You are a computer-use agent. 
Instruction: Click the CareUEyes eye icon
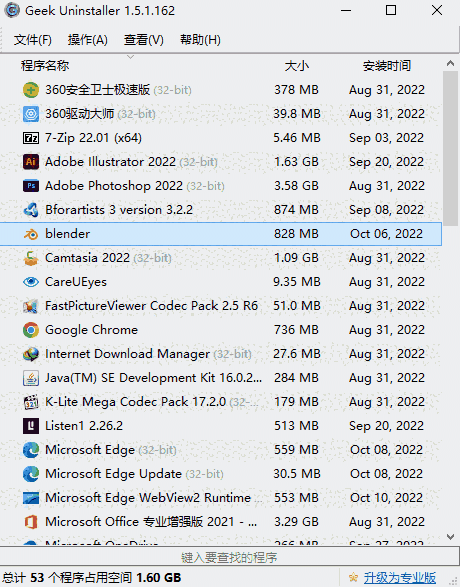pyautogui.click(x=31, y=282)
